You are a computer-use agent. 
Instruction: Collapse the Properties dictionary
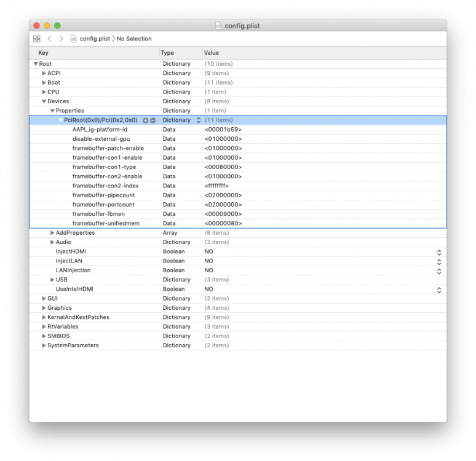[52, 111]
